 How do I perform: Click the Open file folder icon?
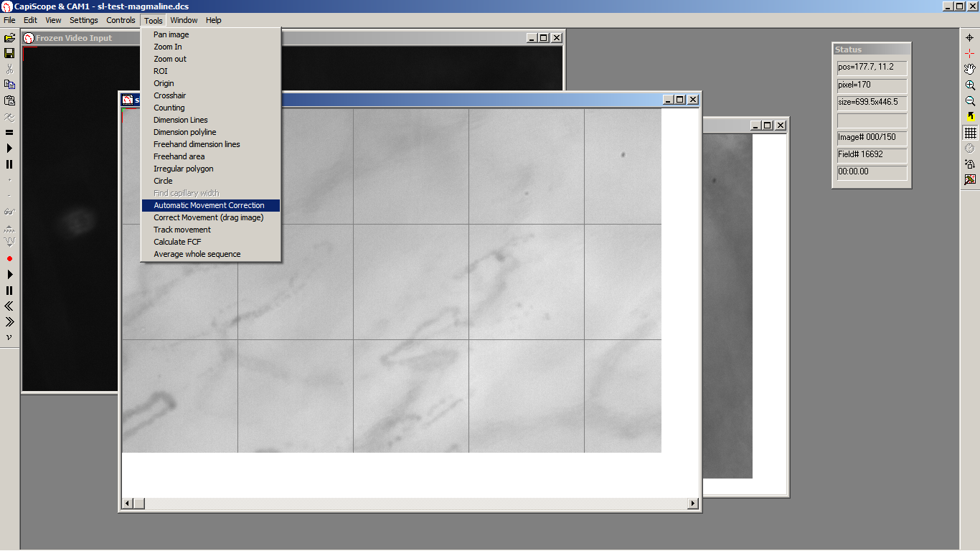coord(9,37)
